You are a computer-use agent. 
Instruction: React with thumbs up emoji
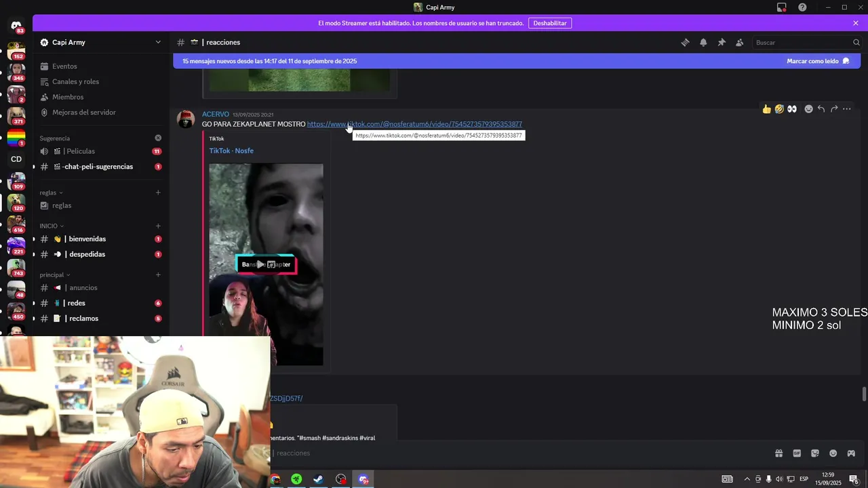767,109
